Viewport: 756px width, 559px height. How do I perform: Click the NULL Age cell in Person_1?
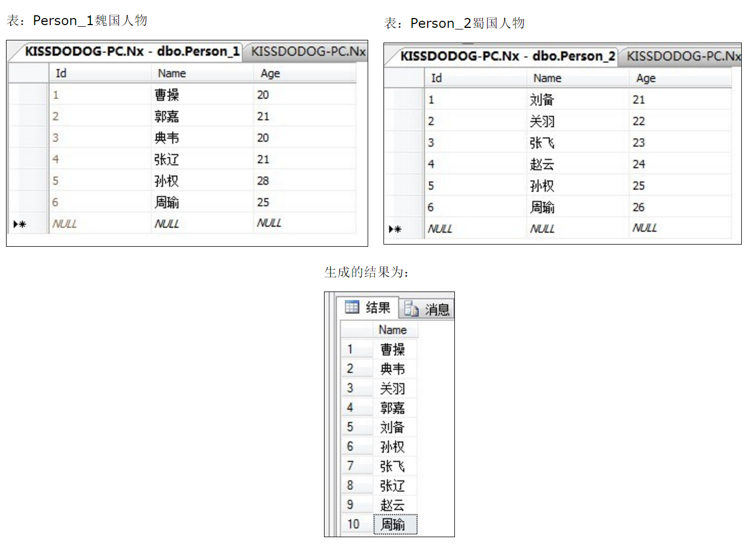coord(305,223)
